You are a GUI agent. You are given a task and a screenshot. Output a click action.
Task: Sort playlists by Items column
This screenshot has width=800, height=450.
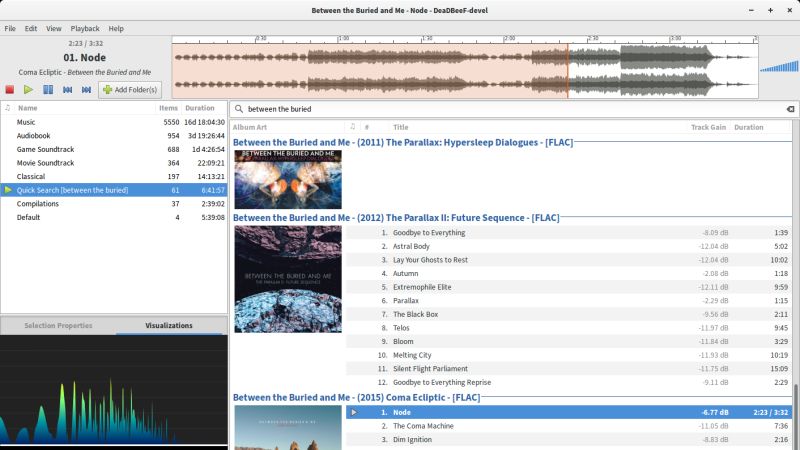pyautogui.click(x=168, y=108)
